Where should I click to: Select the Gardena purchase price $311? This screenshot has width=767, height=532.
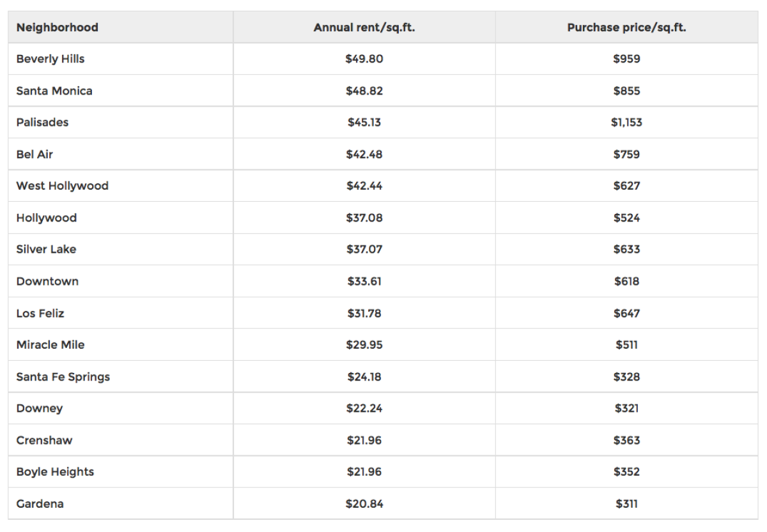pyautogui.click(x=626, y=504)
